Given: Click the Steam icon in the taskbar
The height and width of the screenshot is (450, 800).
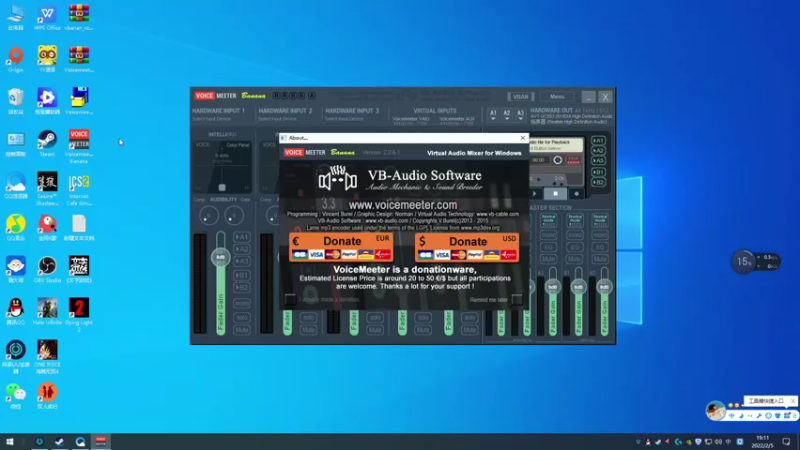Looking at the screenshot, I should 59,442.
